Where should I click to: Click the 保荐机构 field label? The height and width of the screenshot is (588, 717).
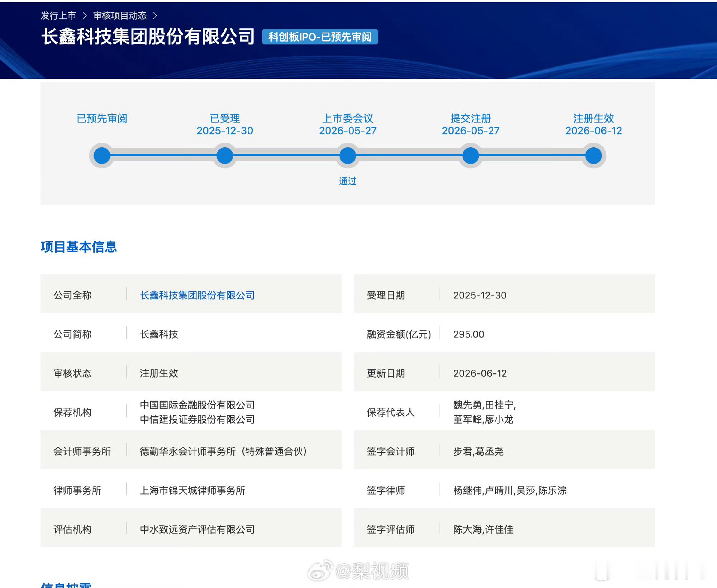coord(72,412)
